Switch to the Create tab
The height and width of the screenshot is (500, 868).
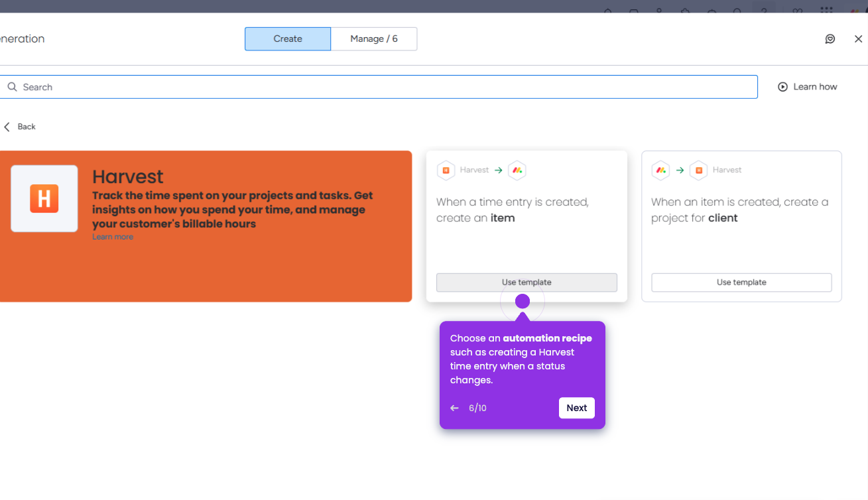[x=288, y=39]
